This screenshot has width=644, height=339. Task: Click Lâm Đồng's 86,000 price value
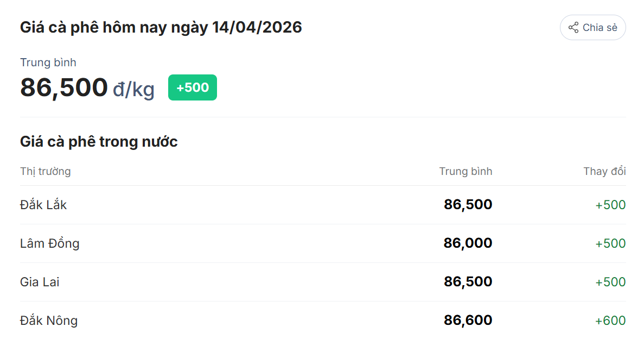[468, 243]
